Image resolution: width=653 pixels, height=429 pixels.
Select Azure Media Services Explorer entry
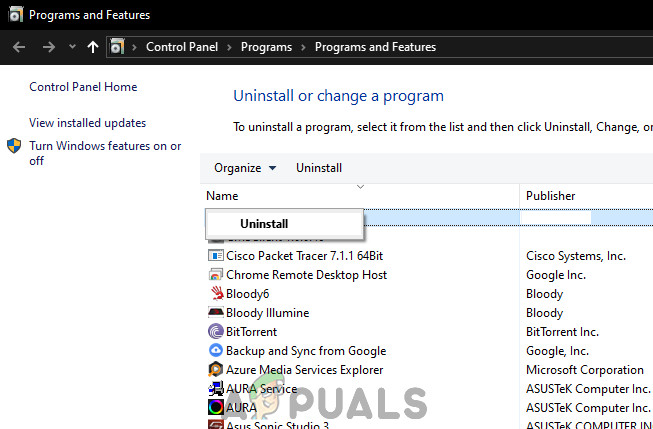click(304, 369)
